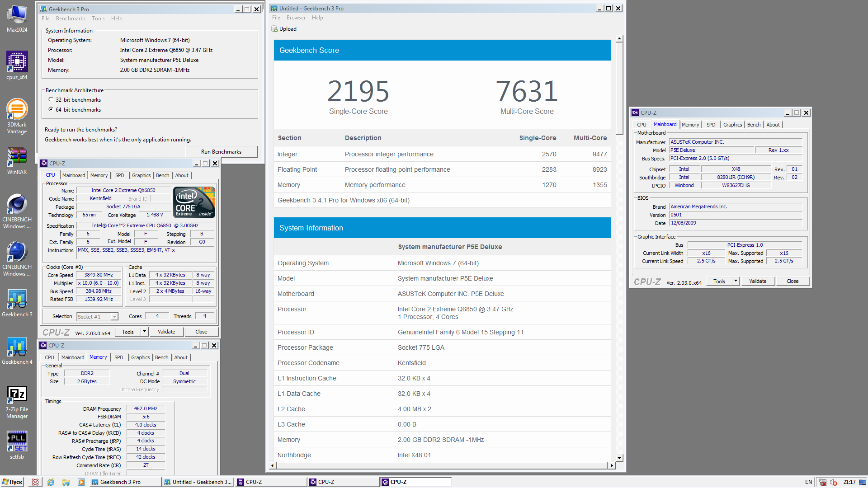Open the media player taskbar icon
The width and height of the screenshot is (868, 488).
81,482
